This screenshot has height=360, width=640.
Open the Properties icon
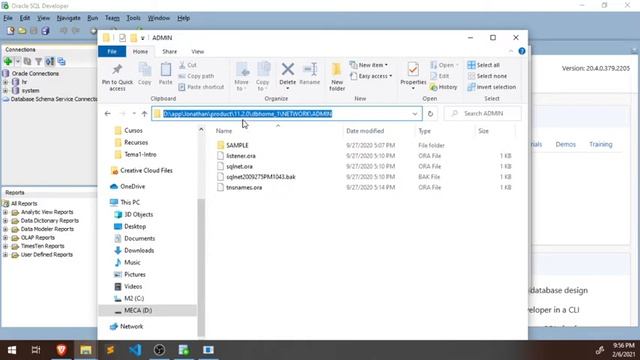413,70
